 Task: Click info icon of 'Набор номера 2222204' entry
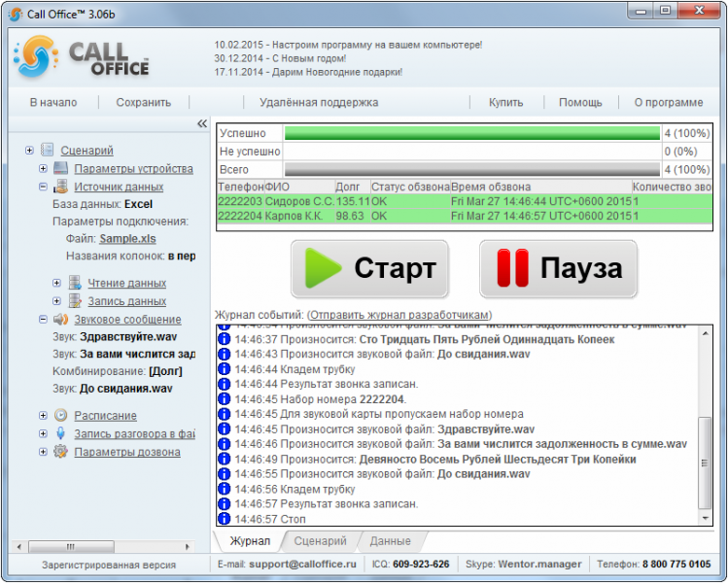point(224,398)
